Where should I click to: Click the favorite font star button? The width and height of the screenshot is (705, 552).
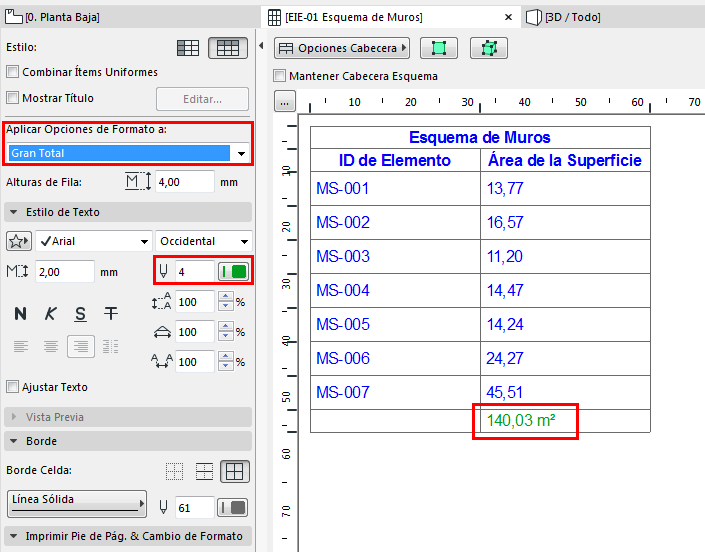click(x=18, y=241)
